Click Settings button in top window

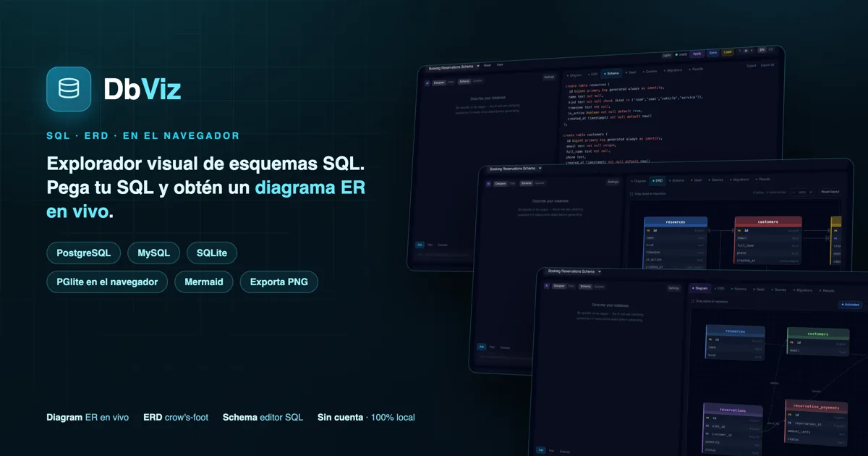coord(549,77)
